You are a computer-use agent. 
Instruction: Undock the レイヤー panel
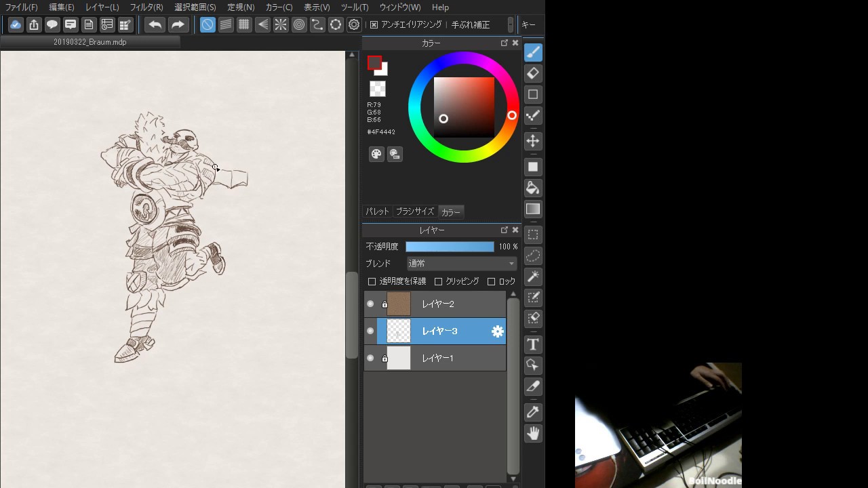coord(505,230)
